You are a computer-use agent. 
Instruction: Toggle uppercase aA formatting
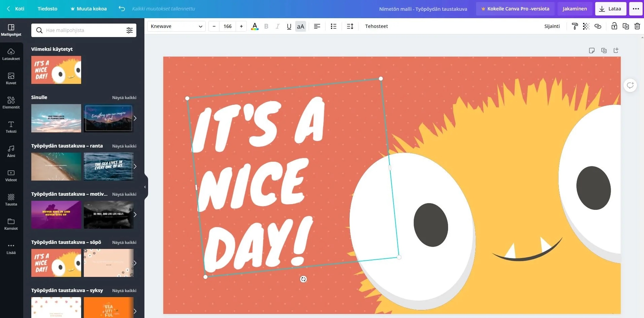pos(301,26)
